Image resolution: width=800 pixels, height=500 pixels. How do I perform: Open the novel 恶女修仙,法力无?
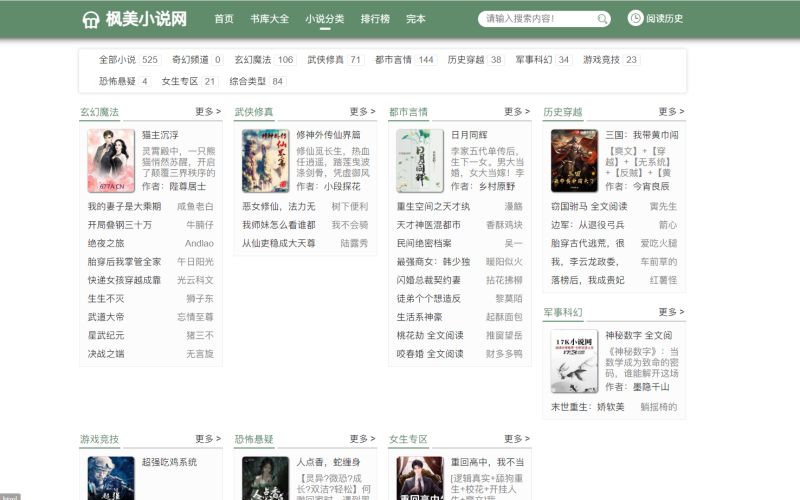coord(279,207)
